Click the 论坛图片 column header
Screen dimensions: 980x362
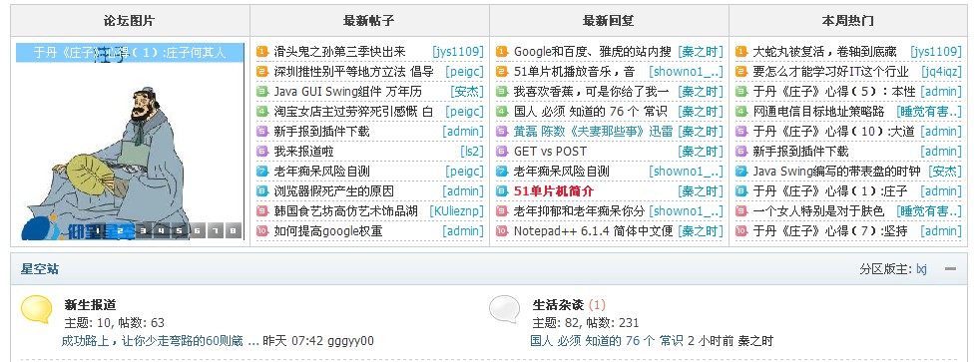click(x=130, y=21)
